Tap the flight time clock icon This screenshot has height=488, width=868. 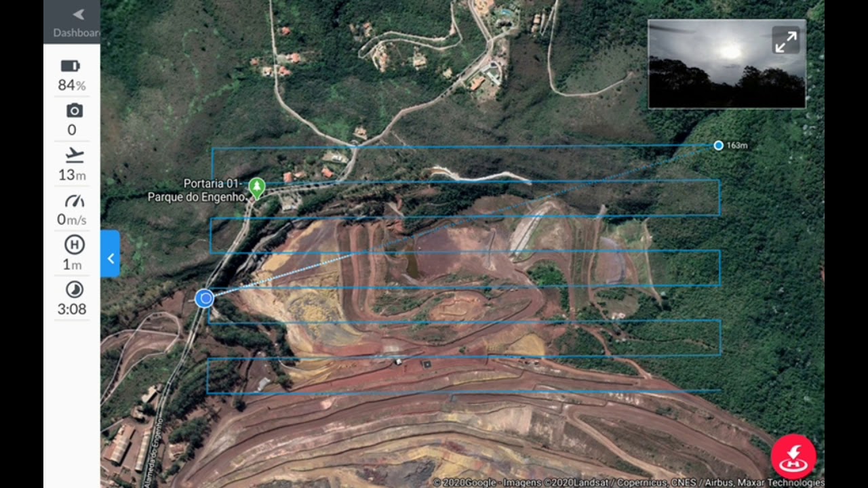pos(74,289)
